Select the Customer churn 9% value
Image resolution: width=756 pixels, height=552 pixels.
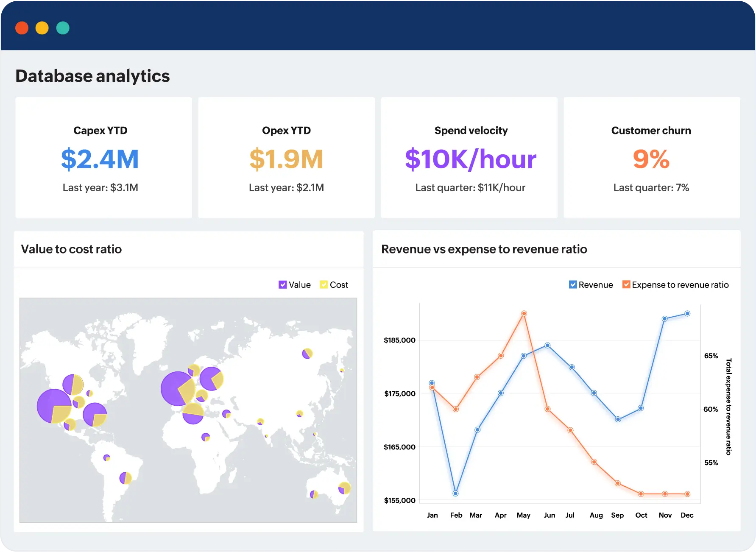(651, 159)
